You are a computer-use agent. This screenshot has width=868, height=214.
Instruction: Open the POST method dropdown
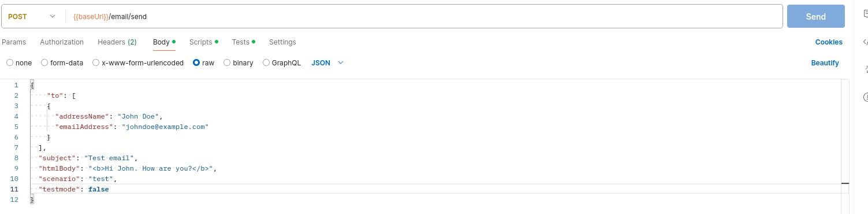33,17
